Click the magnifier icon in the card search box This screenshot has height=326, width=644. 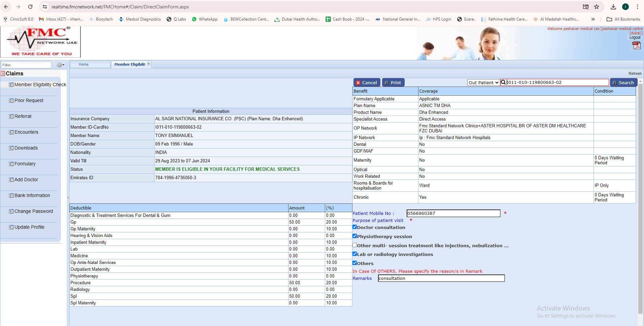click(x=503, y=83)
